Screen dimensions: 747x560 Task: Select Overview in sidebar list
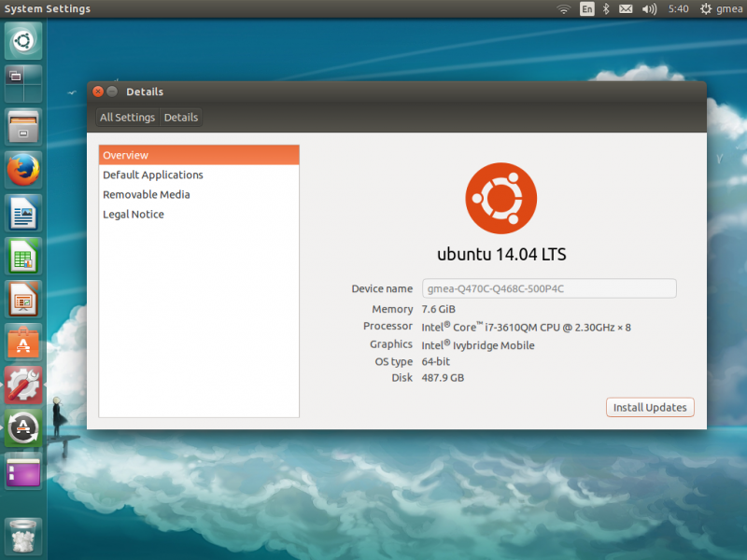tap(199, 155)
